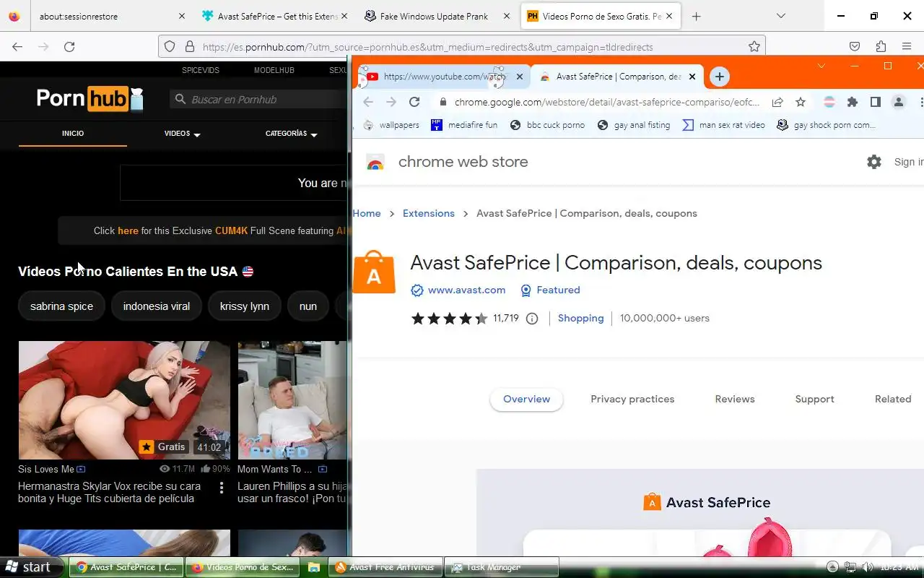Select the INICIO navigation item
Screen dimensions: 924x578
(x=73, y=134)
